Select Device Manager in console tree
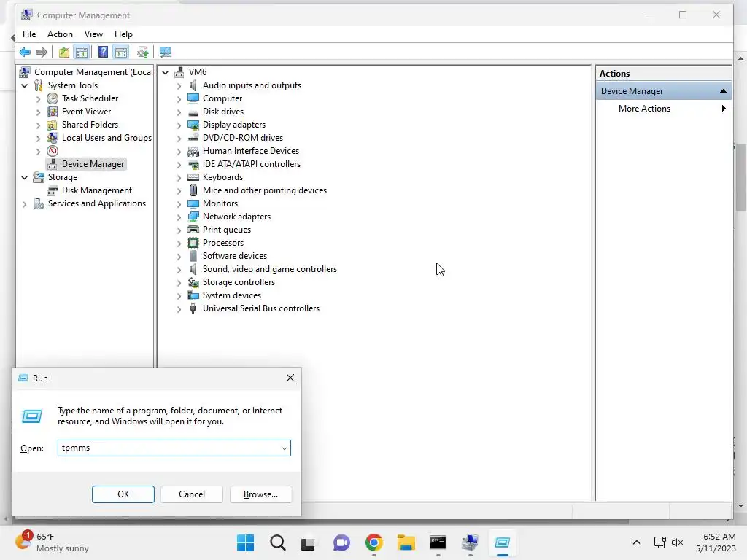The image size is (747, 560). point(93,164)
